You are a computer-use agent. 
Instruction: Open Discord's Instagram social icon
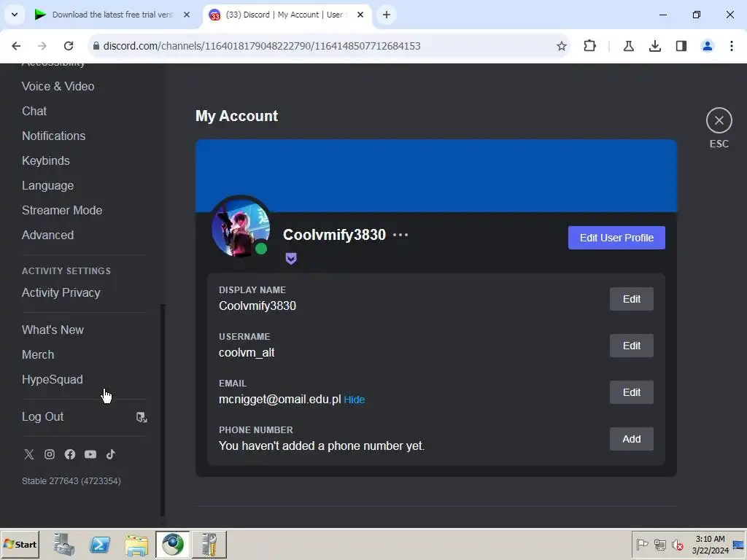pyautogui.click(x=50, y=454)
